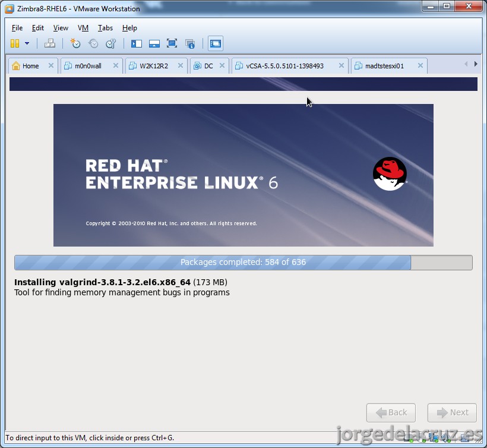The width and height of the screenshot is (487, 448).
Task: Click the Ctrl+G status bar hint text
Action: tap(90, 438)
